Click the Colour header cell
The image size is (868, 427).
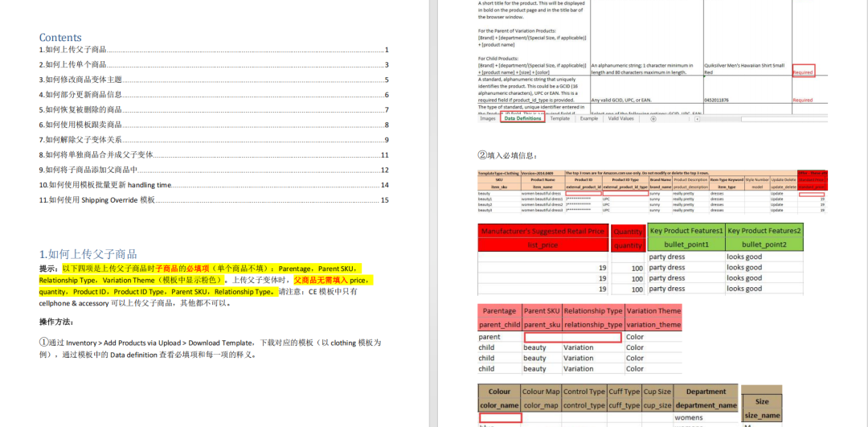click(x=500, y=392)
